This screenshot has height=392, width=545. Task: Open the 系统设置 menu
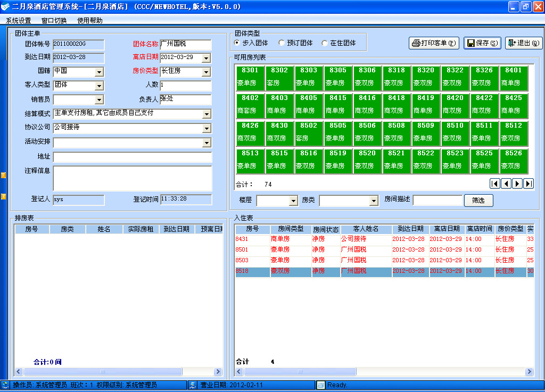click(x=19, y=21)
